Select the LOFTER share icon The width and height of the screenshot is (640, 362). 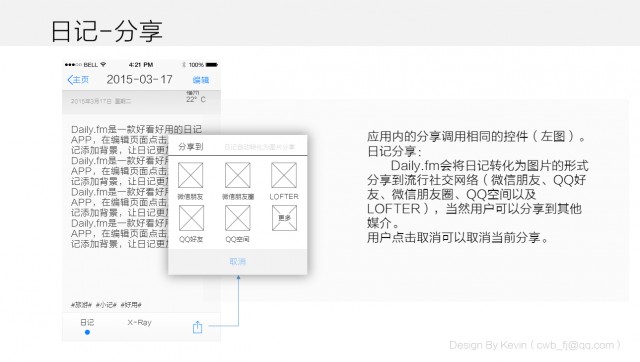(284, 175)
